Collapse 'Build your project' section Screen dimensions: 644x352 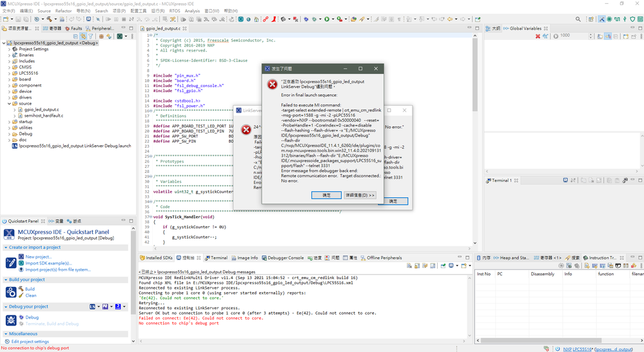(x=6, y=280)
